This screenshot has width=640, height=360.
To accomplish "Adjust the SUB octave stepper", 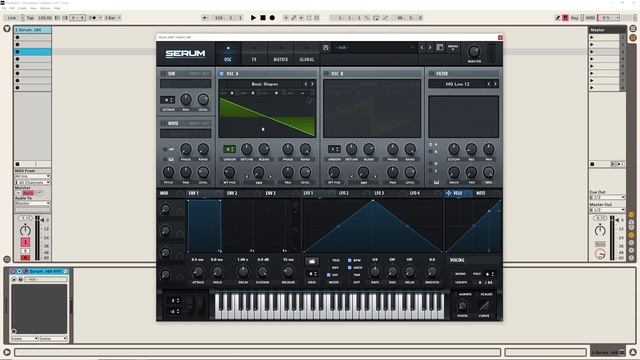I will 167,100.
